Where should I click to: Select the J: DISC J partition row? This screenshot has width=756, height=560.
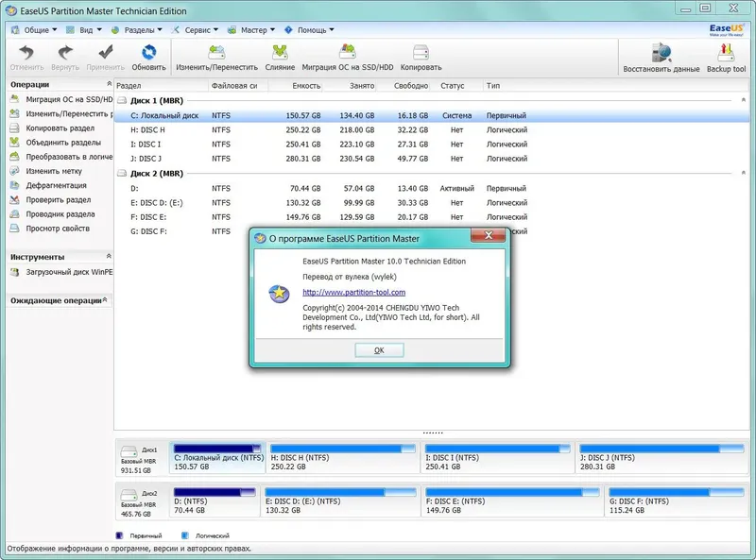click(x=432, y=159)
